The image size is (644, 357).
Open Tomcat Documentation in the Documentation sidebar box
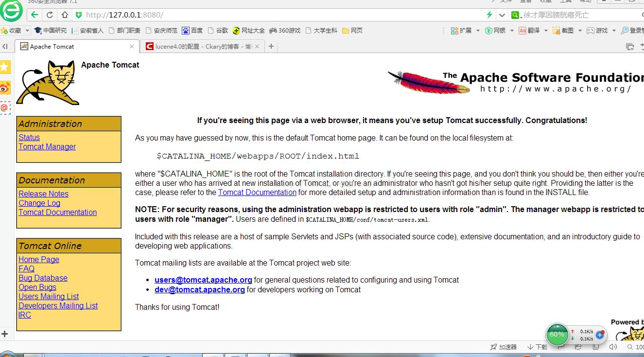click(57, 213)
